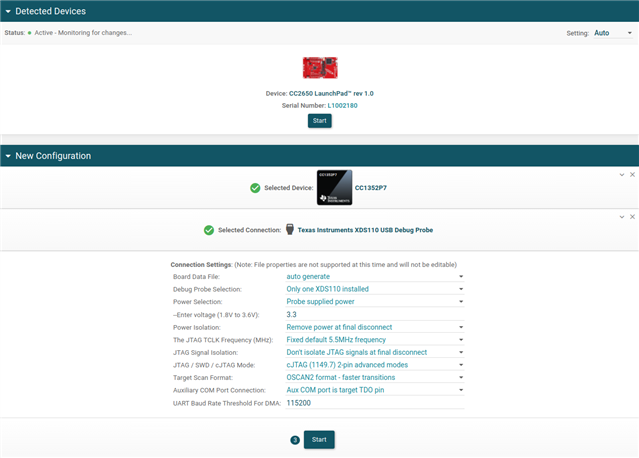Collapse the Selected Device row chevron
This screenshot has height=458, width=639.
tap(622, 175)
